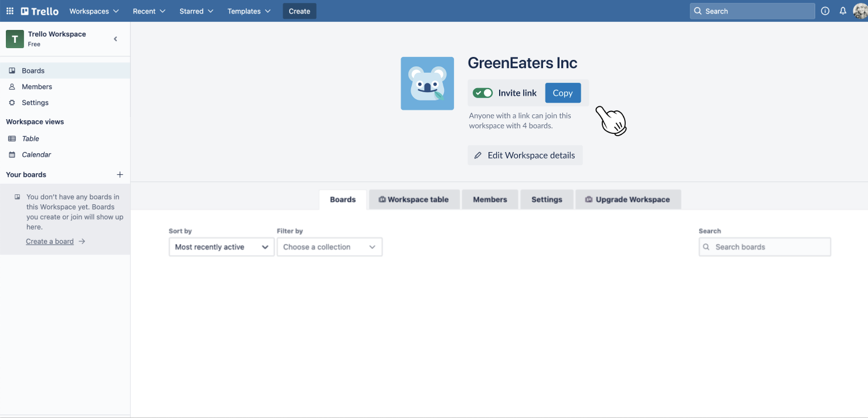Disable the Invite link toggle

click(483, 93)
